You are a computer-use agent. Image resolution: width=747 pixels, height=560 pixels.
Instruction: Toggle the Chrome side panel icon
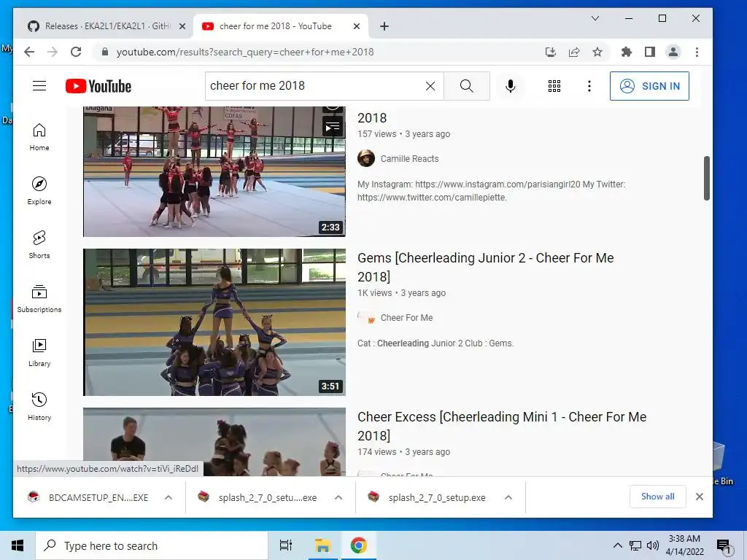650,52
